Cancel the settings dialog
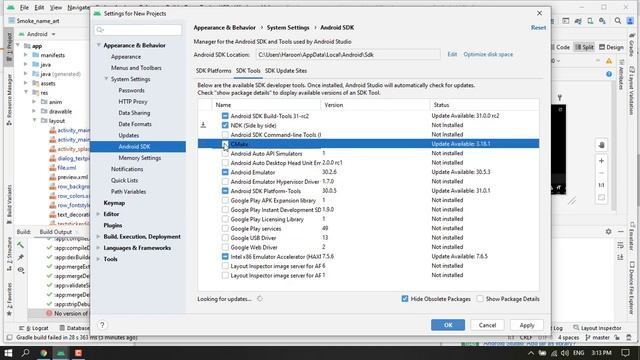The width and height of the screenshot is (640, 360). [487, 325]
